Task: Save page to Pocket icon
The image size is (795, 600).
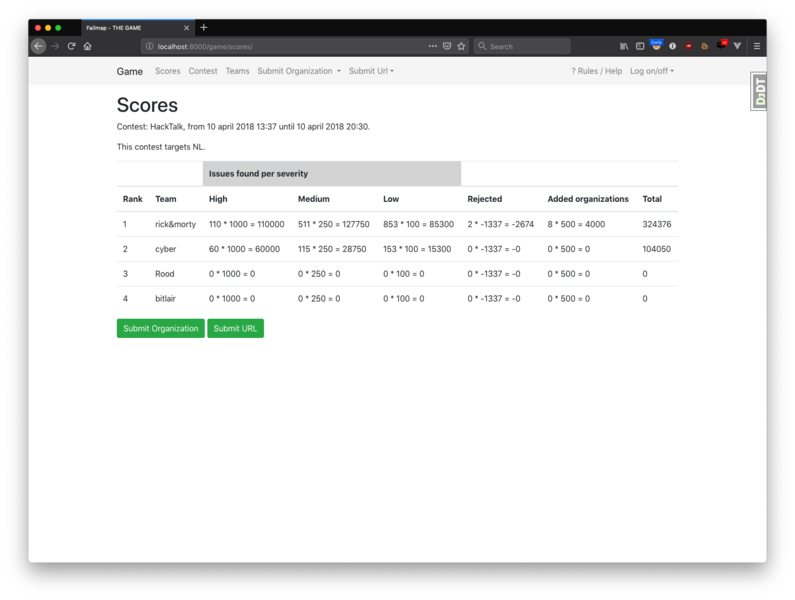Action: [x=447, y=46]
